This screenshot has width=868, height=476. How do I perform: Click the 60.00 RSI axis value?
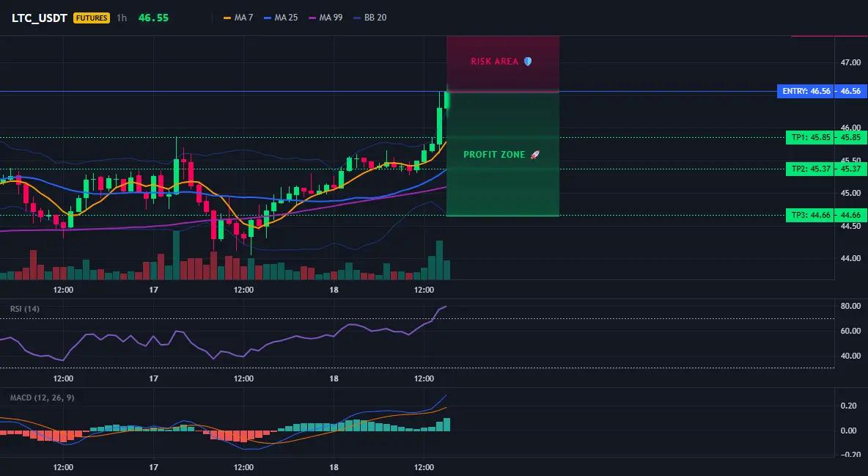851,331
